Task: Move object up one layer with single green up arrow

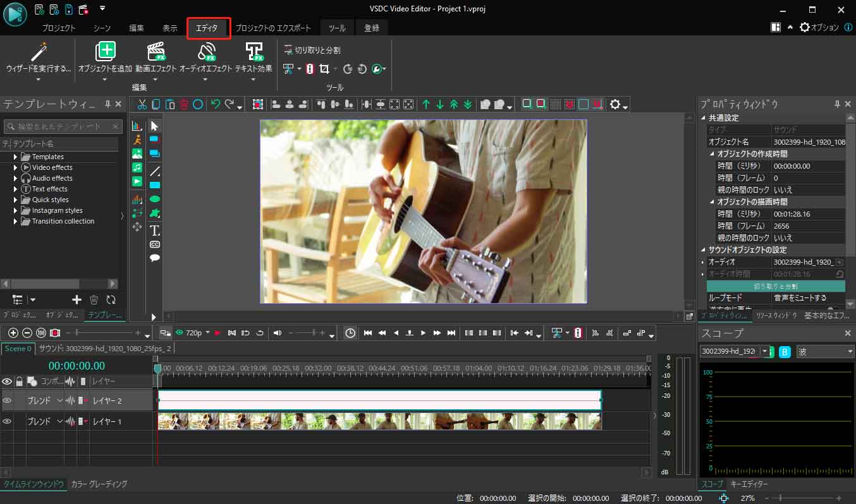Action: [426, 105]
